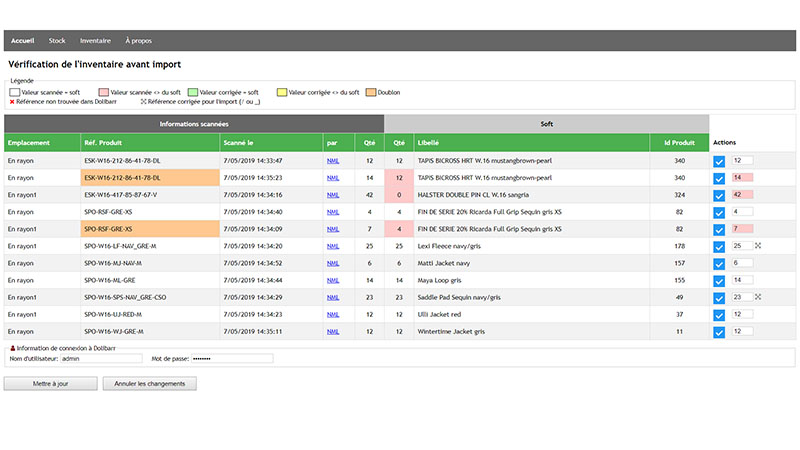Click user icon beside Dolibarr connection info
This screenshot has width=800, height=450.
pyautogui.click(x=11, y=347)
